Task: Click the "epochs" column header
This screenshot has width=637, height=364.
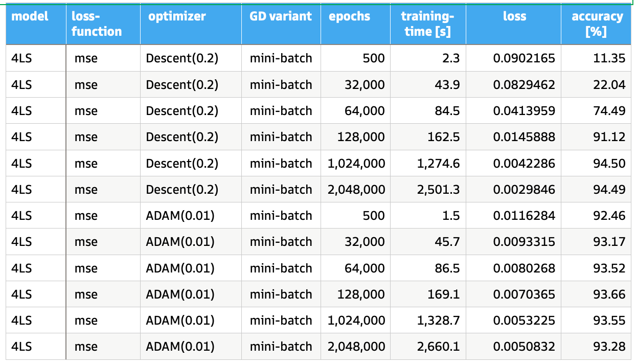Action: coord(350,16)
